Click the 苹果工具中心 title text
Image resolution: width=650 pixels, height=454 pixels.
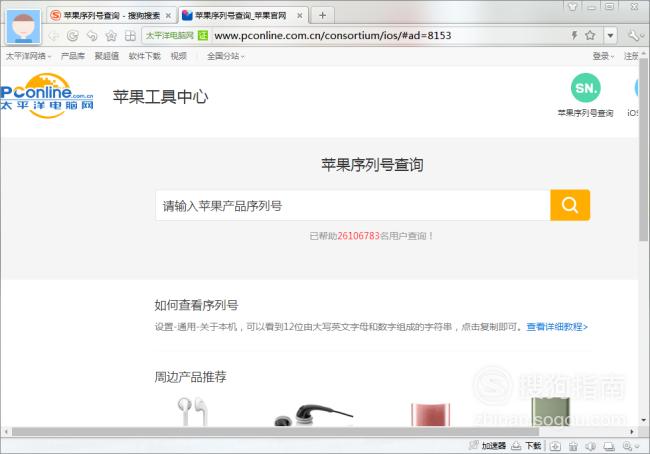pos(160,97)
